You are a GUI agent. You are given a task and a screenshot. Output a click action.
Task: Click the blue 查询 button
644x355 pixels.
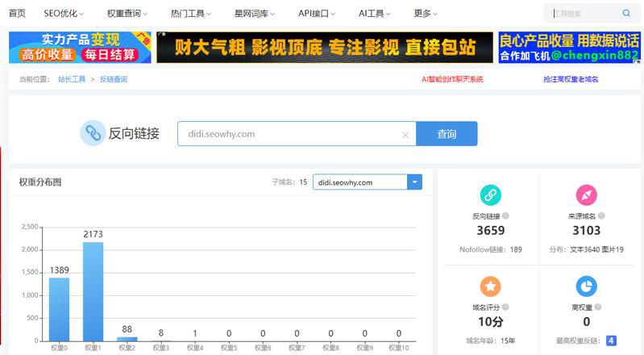447,134
